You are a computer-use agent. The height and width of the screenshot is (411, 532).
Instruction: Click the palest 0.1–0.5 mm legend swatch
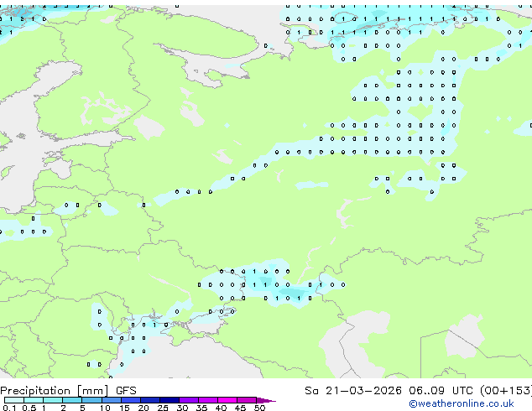tap(14, 400)
